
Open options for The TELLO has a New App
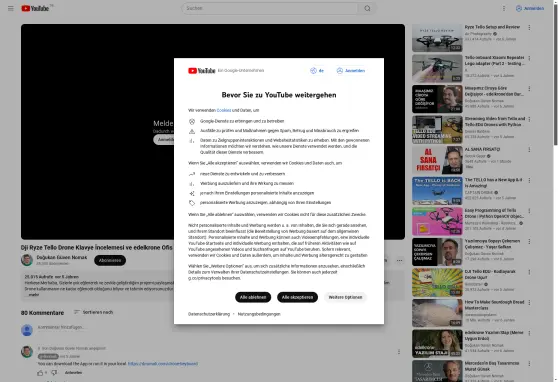529,180
